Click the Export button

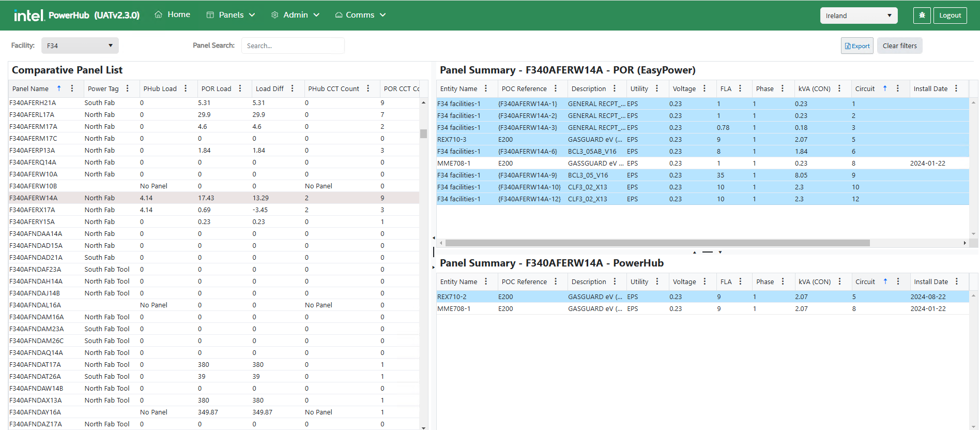(857, 46)
